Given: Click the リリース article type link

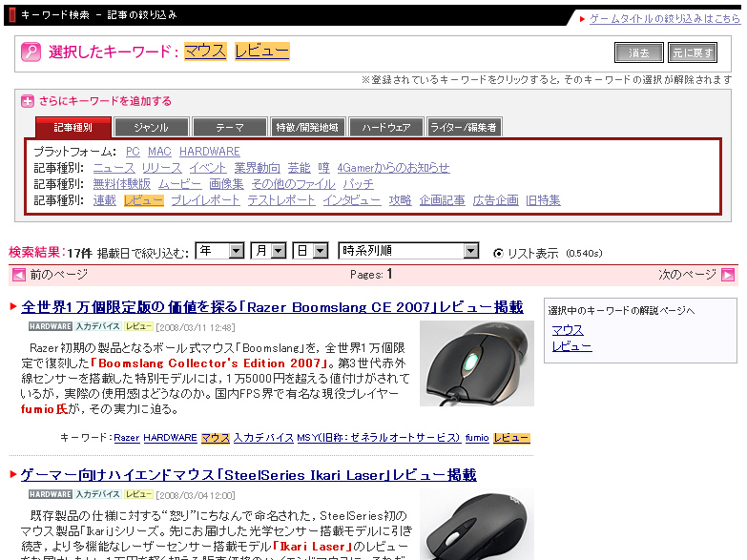Looking at the screenshot, I should (162, 168).
